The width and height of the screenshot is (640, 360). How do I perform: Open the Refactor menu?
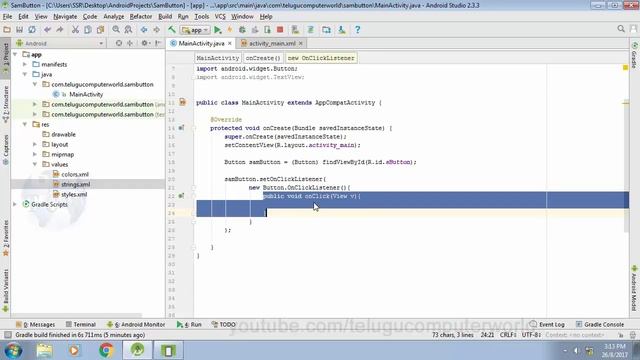pos(141,16)
